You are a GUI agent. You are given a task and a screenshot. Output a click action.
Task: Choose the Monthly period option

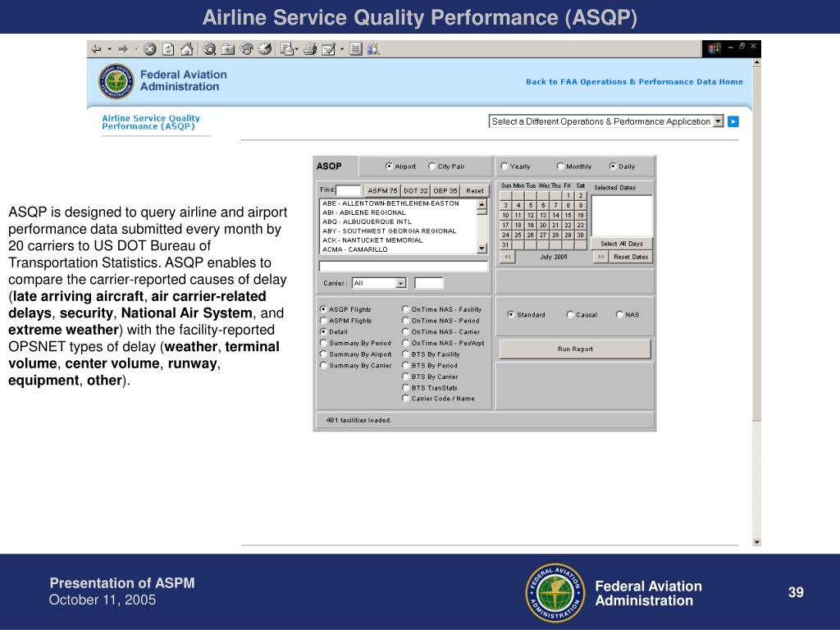click(x=560, y=167)
